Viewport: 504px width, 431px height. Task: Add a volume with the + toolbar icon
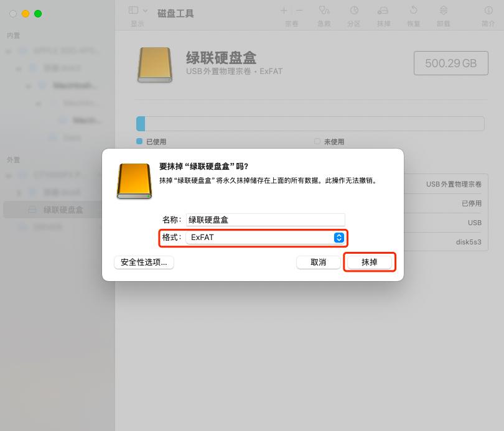tap(284, 11)
